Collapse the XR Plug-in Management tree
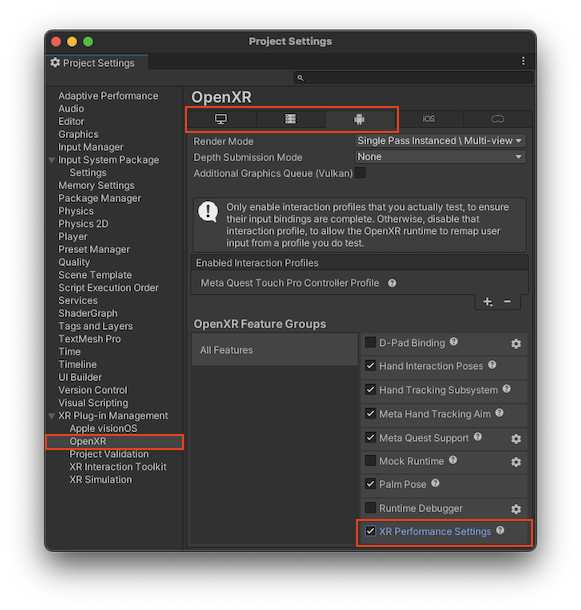This screenshot has width=581, height=610. (x=52, y=416)
